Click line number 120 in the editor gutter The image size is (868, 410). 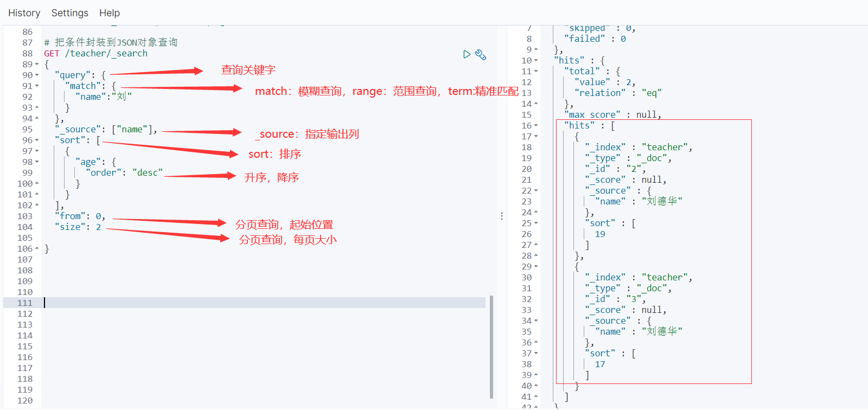point(25,400)
